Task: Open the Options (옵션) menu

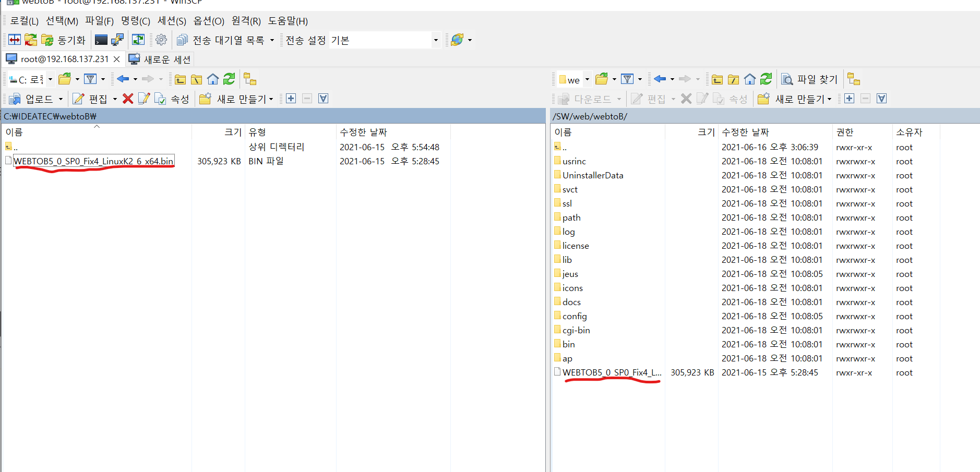Action: click(x=209, y=21)
